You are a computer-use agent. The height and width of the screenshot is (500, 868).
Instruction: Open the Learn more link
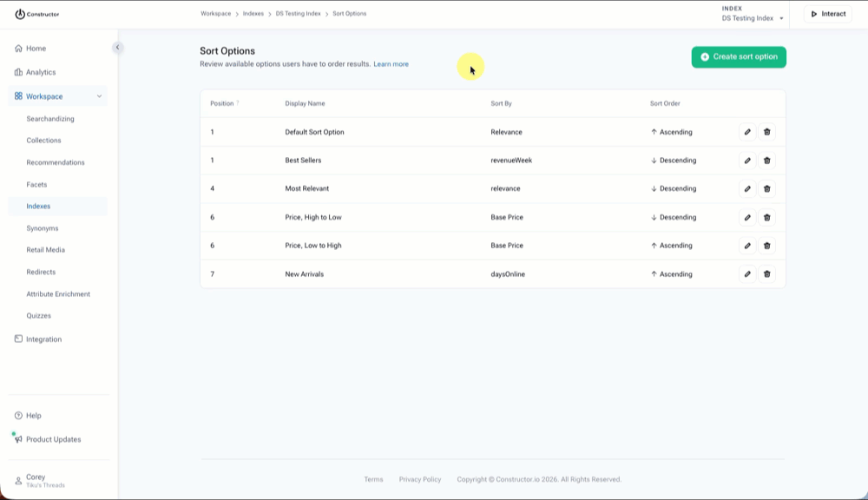(x=391, y=64)
